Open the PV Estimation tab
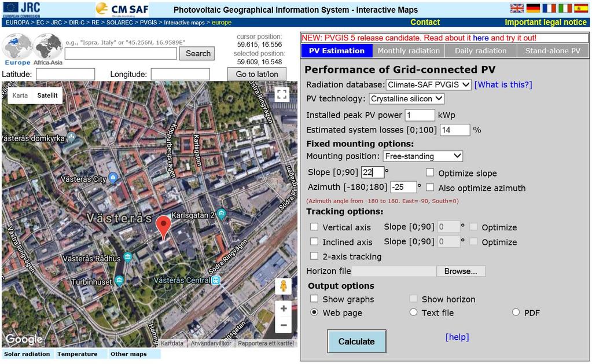592x364 pixels. tap(337, 50)
